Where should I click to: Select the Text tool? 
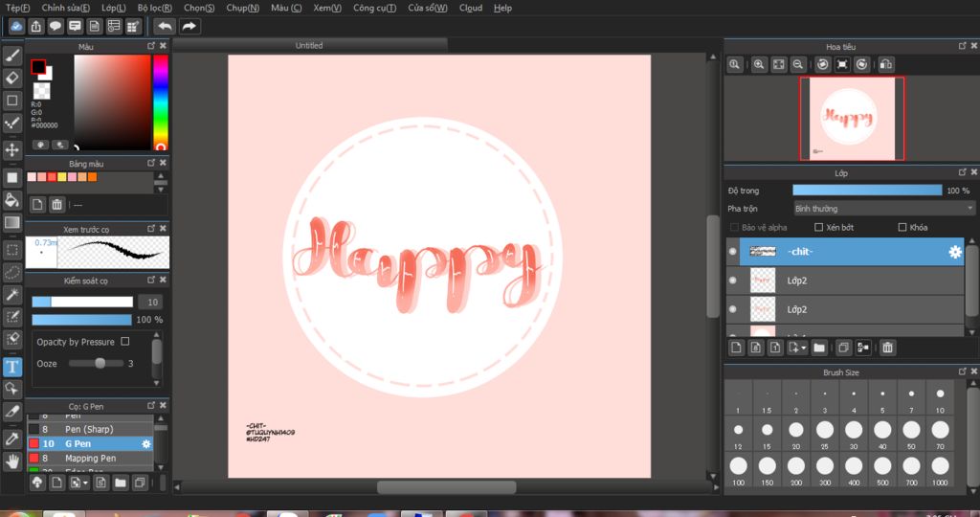11,367
